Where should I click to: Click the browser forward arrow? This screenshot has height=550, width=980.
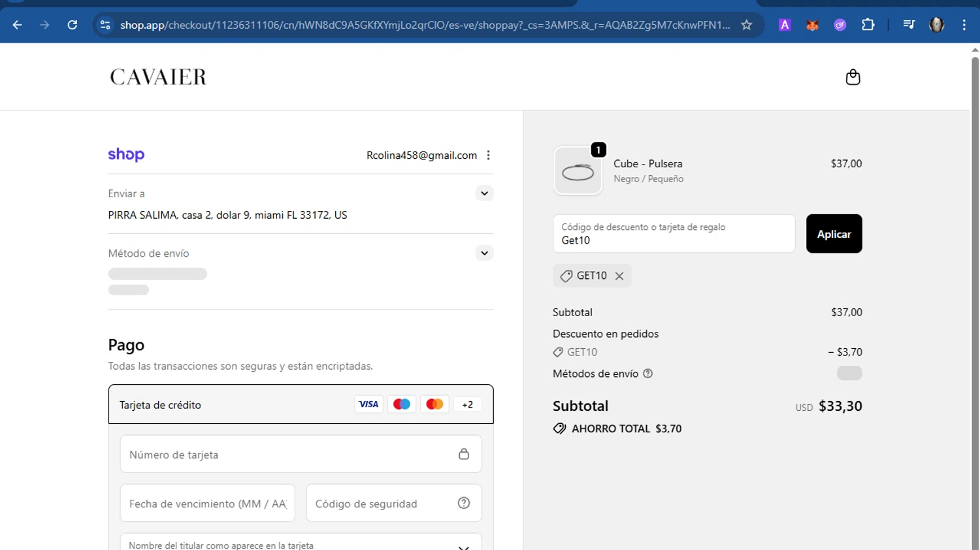point(44,25)
